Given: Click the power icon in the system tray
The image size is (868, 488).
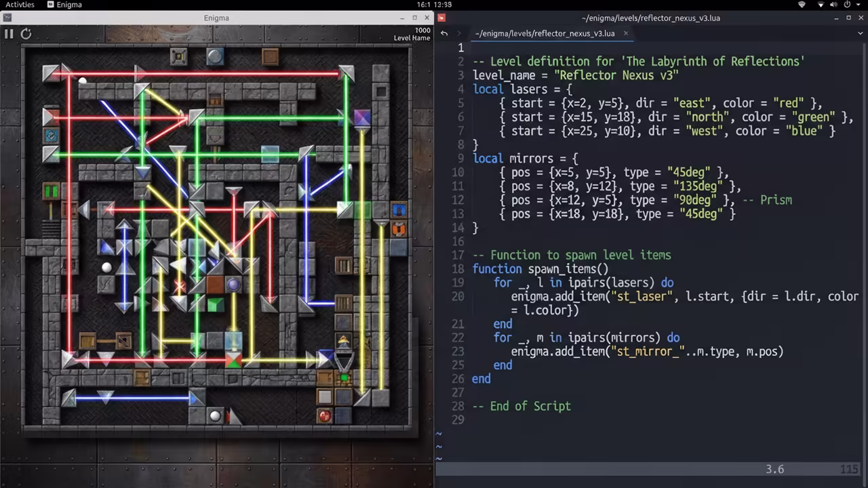Looking at the screenshot, I should pyautogui.click(x=847, y=5).
